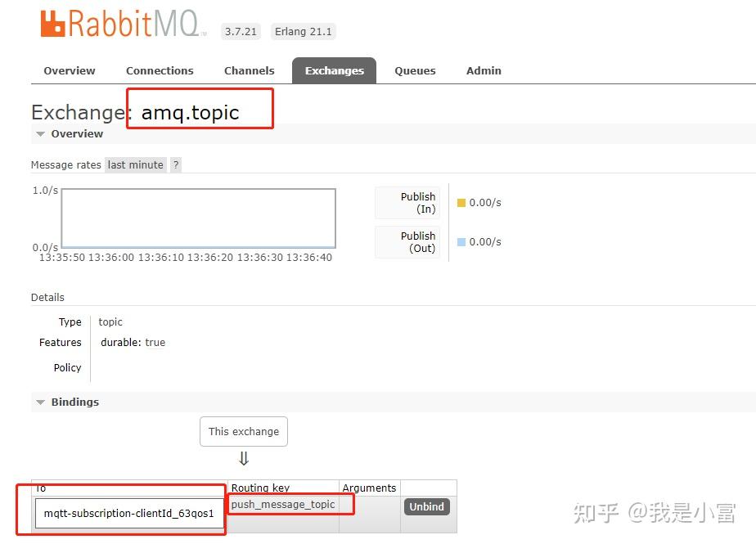Click the Unbind button
This screenshot has width=756, height=544.
(426, 506)
